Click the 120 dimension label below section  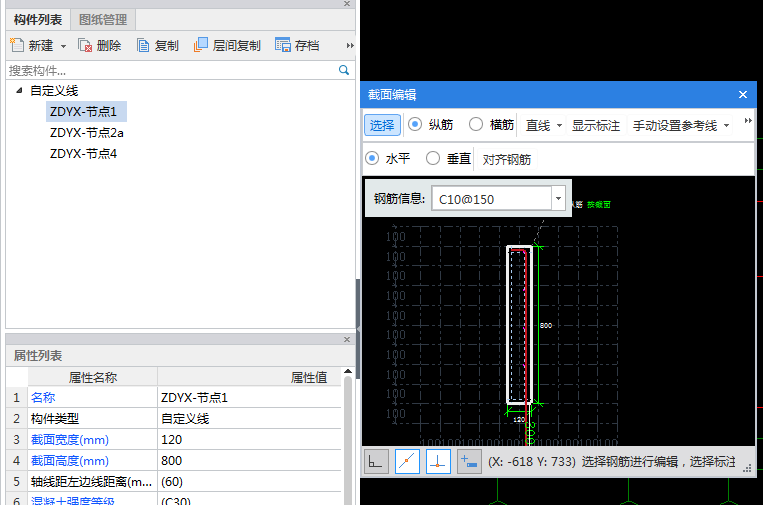[519, 419]
